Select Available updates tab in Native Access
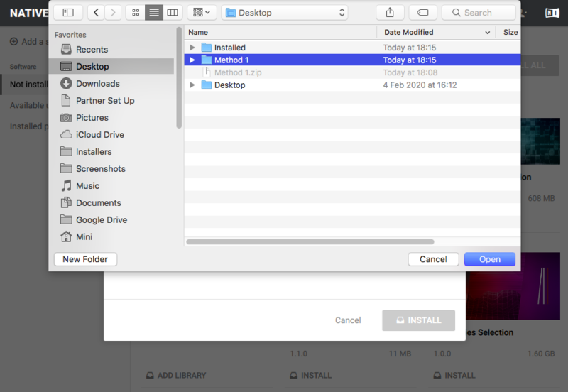The height and width of the screenshot is (392, 568). [28, 105]
